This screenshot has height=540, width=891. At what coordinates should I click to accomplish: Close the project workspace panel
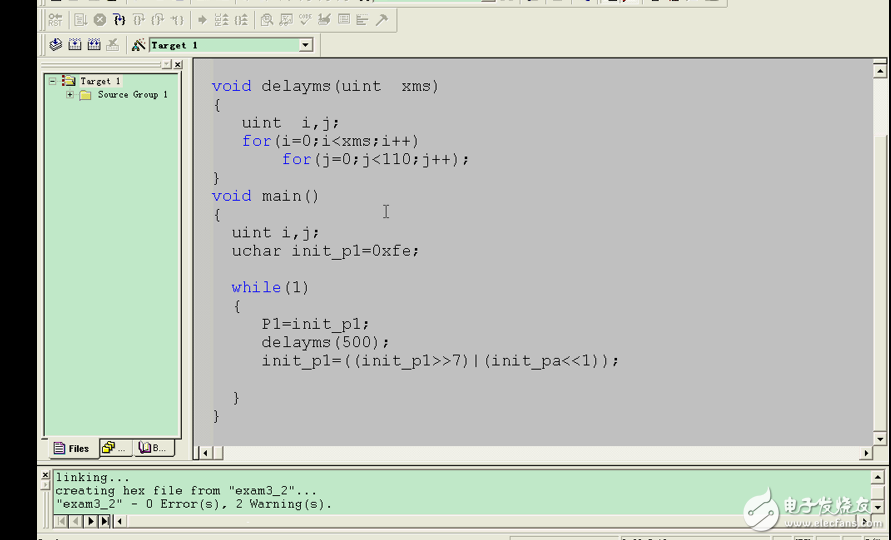178,64
